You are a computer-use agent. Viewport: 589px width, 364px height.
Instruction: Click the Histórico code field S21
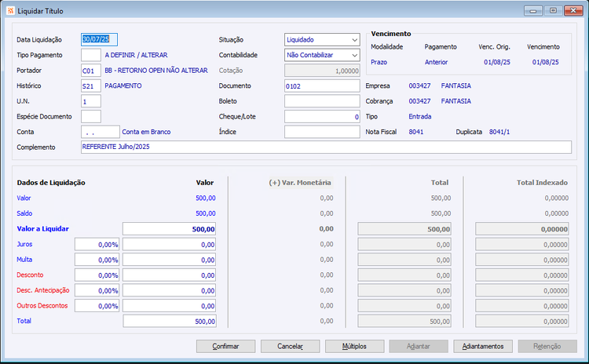coord(91,86)
